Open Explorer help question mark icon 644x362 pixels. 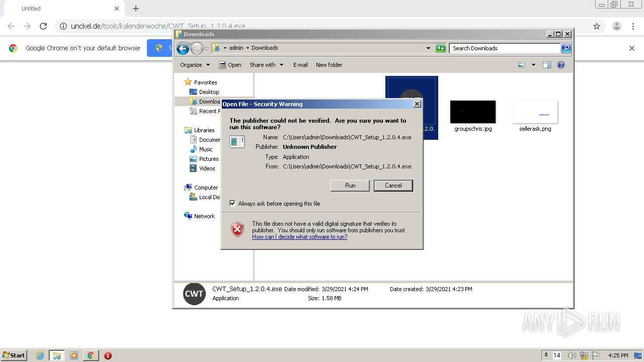(x=561, y=65)
